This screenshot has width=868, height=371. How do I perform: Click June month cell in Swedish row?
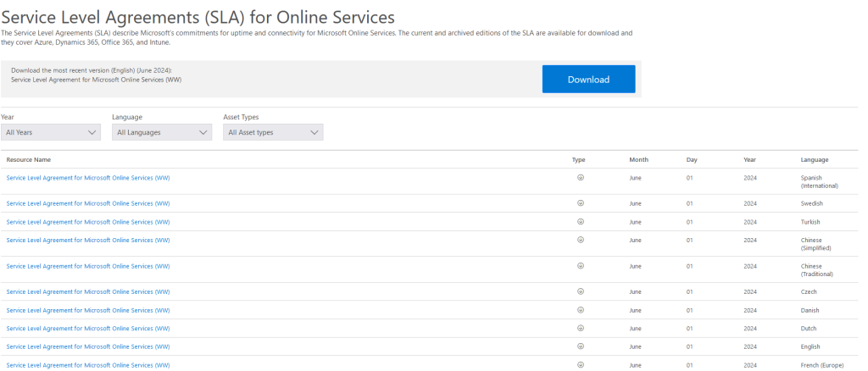(635, 203)
